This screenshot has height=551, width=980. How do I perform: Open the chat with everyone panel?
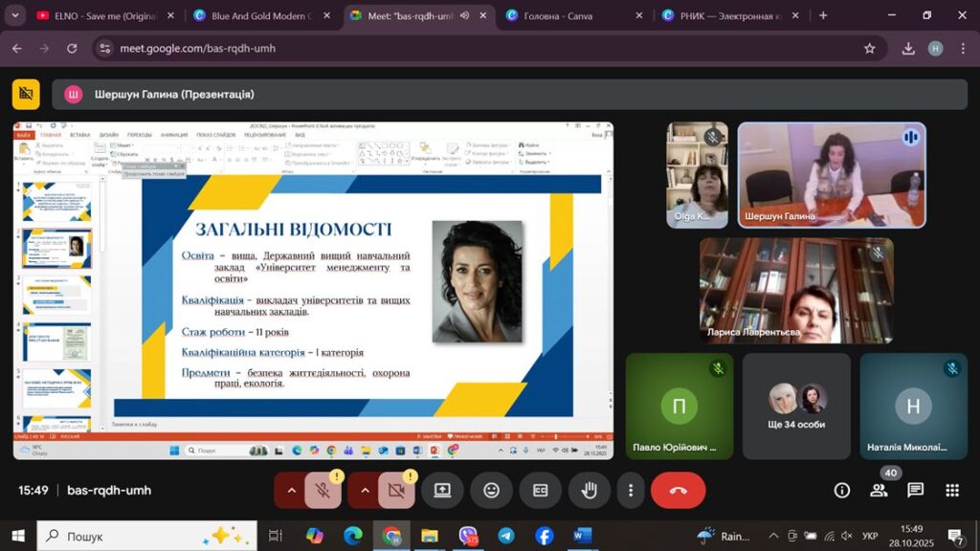[x=915, y=491]
